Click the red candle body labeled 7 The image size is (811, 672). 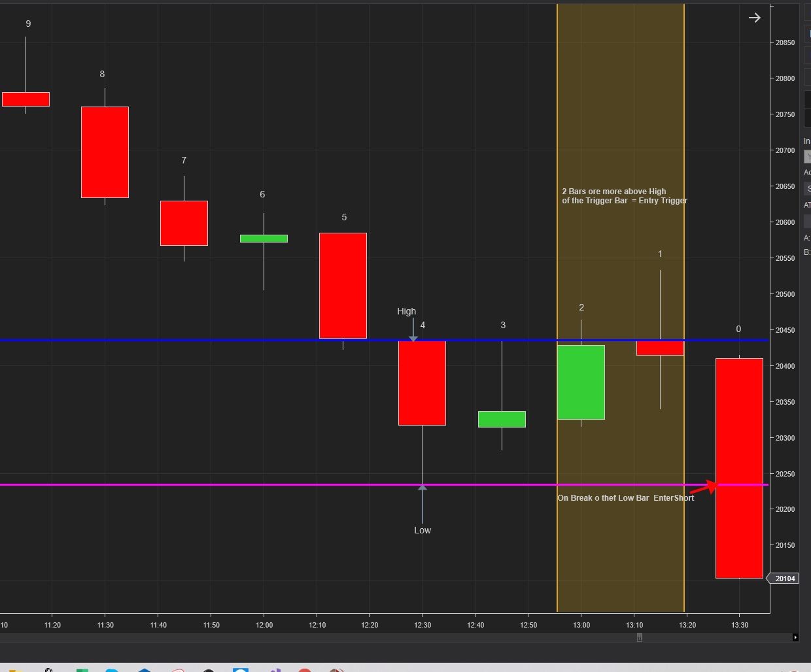[184, 223]
